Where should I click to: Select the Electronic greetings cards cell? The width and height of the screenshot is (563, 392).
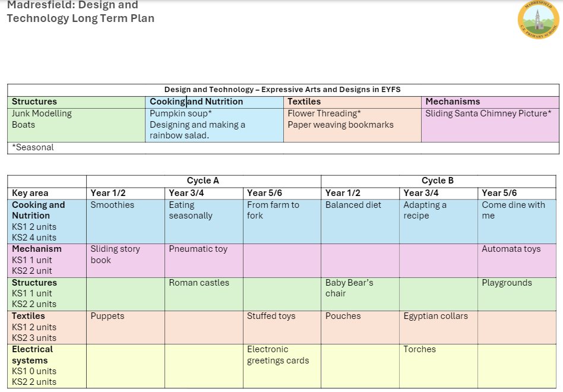click(x=278, y=355)
